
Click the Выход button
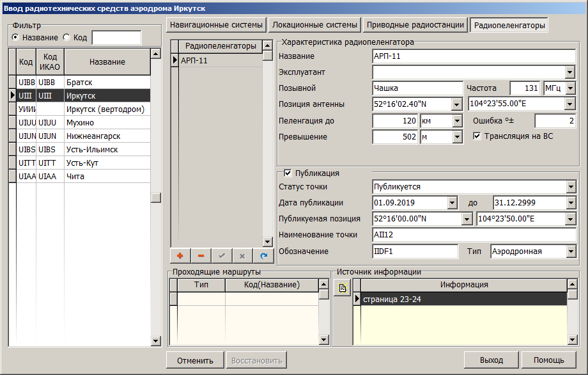pos(491,360)
